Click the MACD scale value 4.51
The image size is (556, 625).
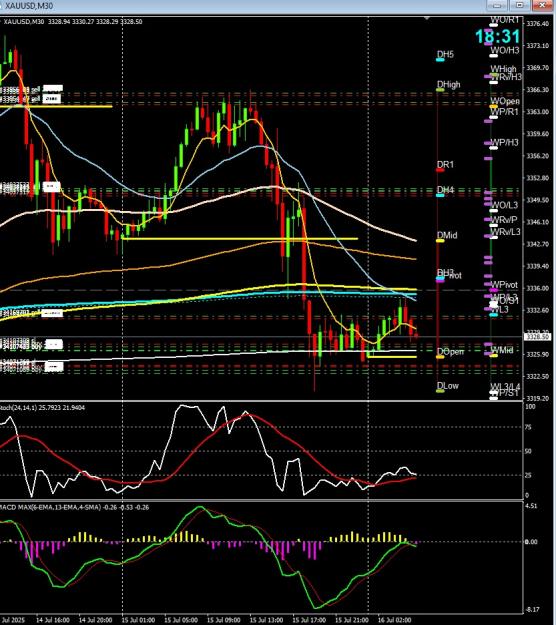click(x=532, y=505)
